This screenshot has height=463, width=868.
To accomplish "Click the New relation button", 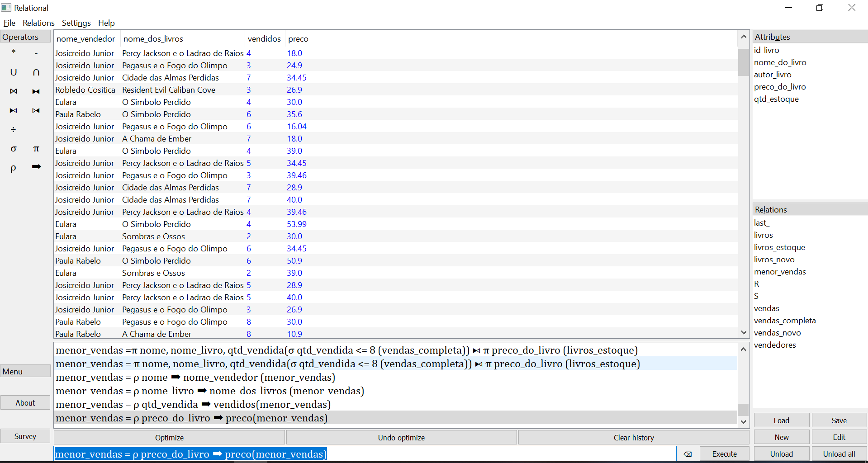I will coord(781,437).
